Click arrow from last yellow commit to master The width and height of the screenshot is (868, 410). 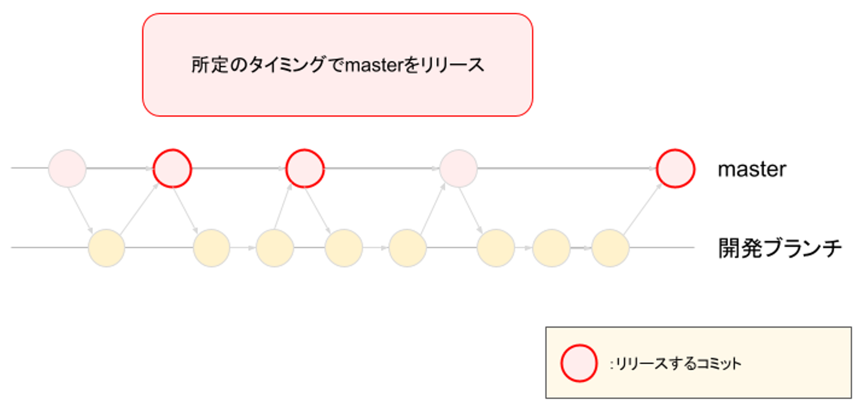click(641, 210)
